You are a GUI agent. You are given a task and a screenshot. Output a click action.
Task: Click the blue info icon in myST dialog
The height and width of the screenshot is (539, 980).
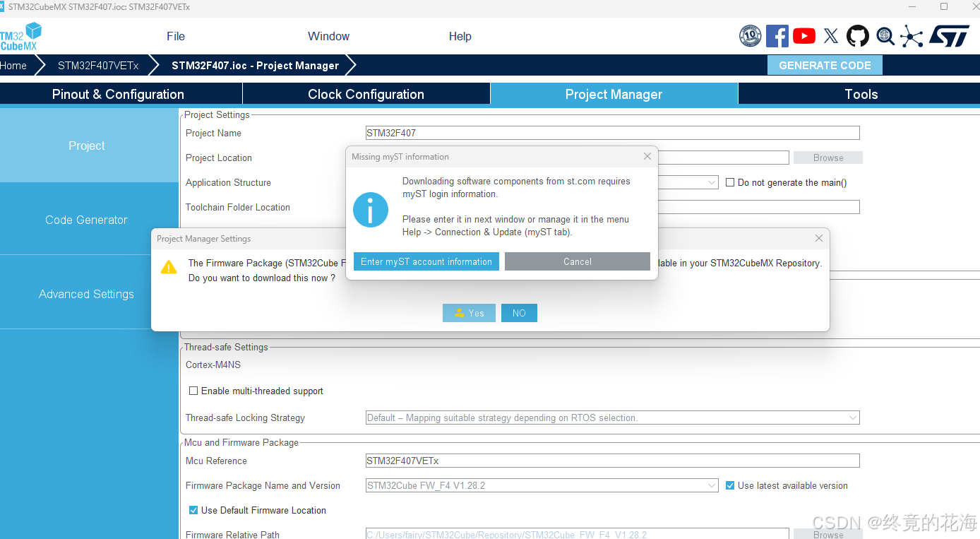[x=371, y=210]
